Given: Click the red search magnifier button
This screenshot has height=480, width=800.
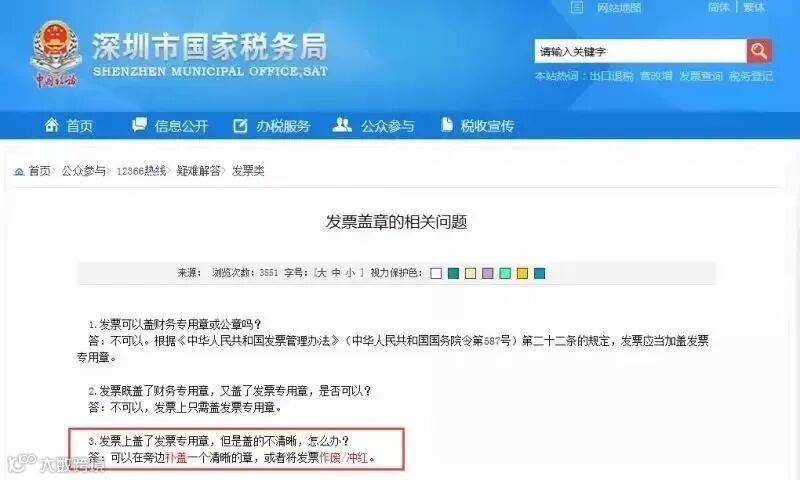Looking at the screenshot, I should (759, 51).
